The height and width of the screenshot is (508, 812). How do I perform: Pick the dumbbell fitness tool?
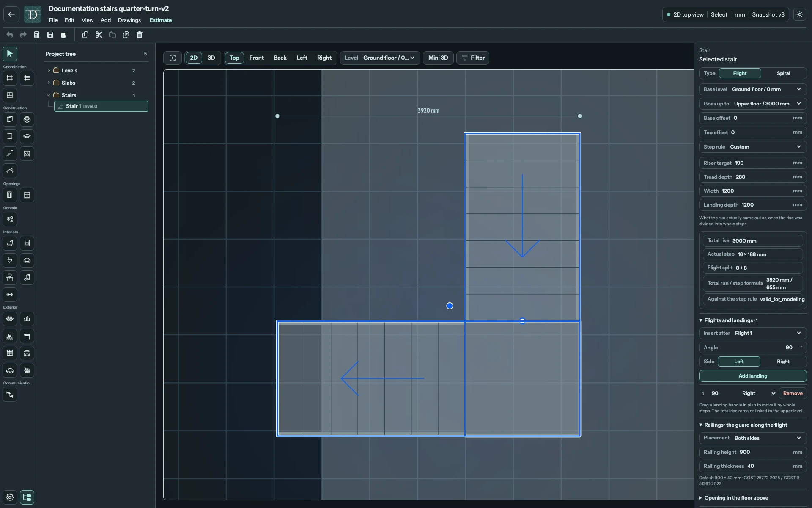point(10,295)
